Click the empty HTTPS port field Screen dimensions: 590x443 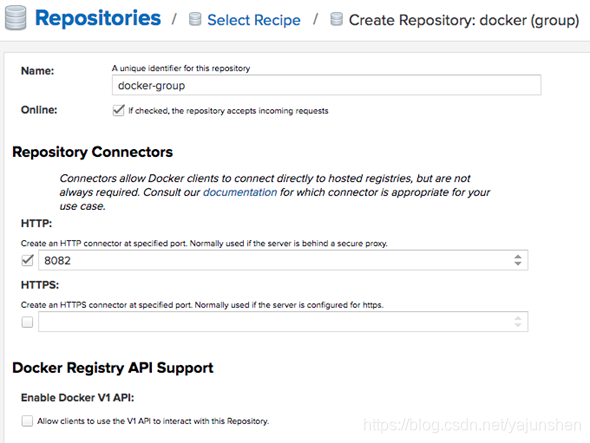[x=283, y=321]
